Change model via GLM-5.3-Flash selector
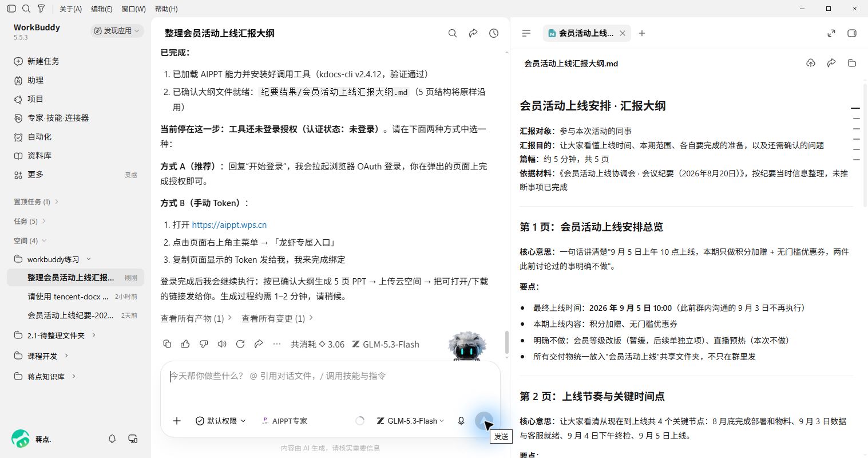The image size is (868, 458). 410,421
